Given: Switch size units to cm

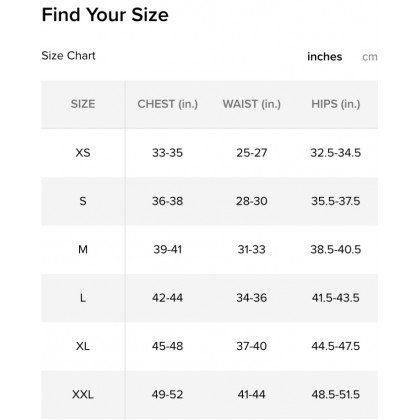Looking at the screenshot, I should coord(370,57).
